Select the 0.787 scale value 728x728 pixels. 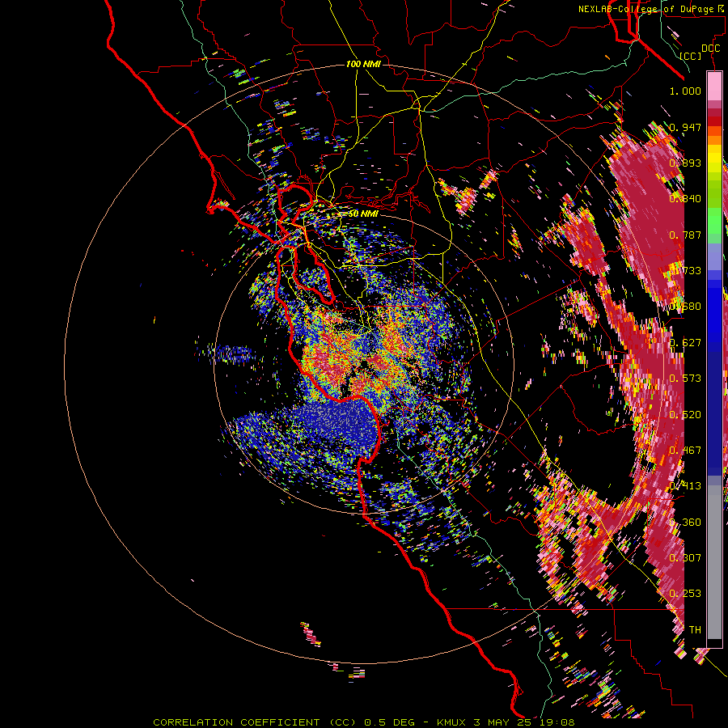[x=685, y=235]
